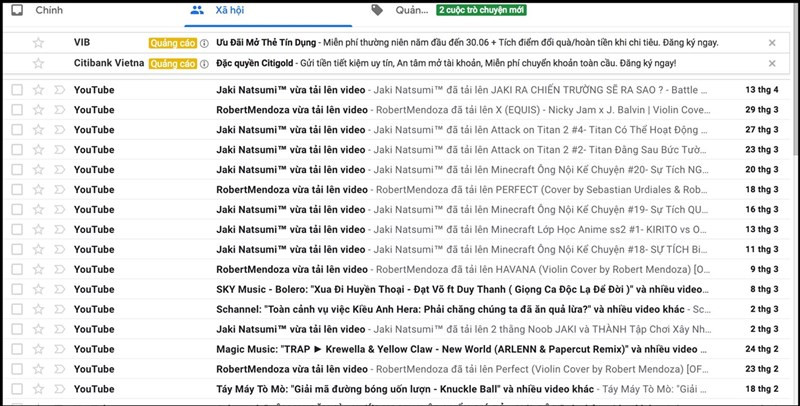Mark the 29 thg 3 email as important
The height and width of the screenshot is (406, 800).
tap(59, 110)
